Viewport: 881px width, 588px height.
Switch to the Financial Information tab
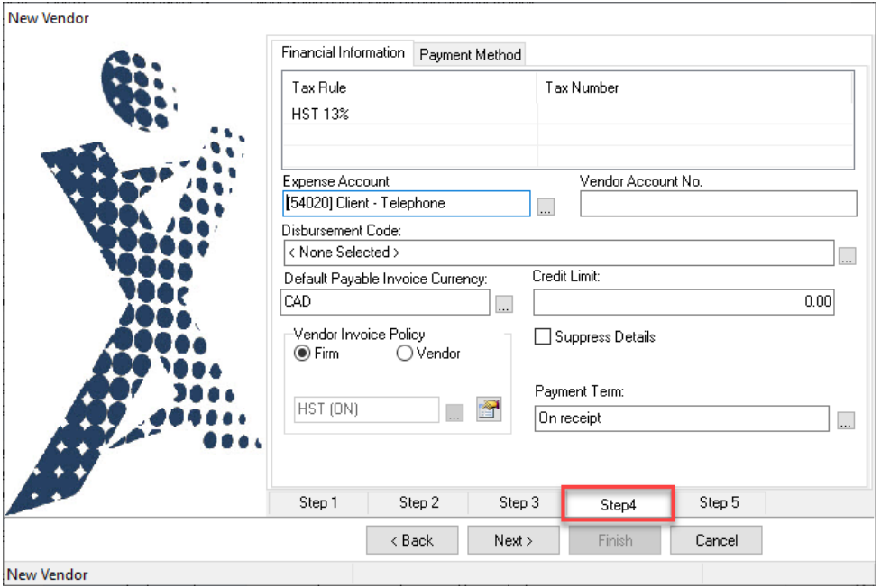click(343, 53)
